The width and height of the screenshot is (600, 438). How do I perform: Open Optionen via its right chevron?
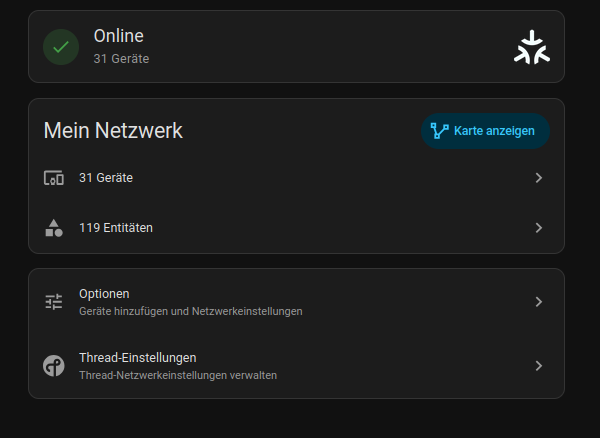point(539,302)
